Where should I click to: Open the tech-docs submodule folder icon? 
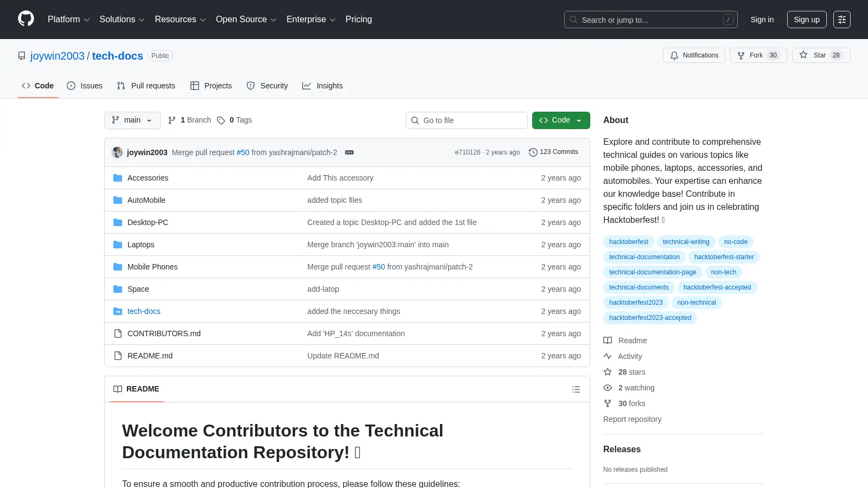click(118, 311)
